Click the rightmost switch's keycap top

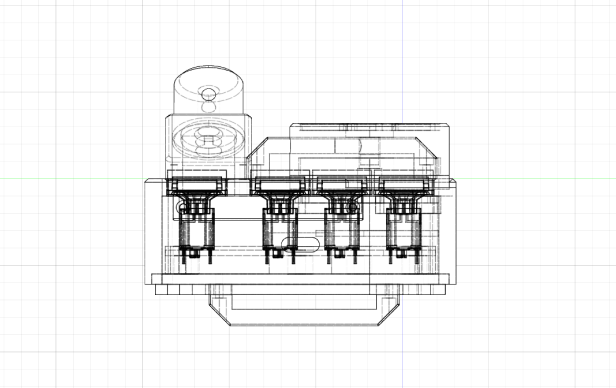tap(405, 185)
